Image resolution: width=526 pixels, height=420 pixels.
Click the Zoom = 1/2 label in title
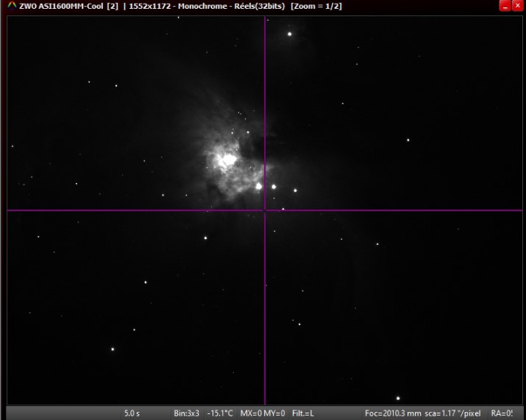[x=316, y=6]
